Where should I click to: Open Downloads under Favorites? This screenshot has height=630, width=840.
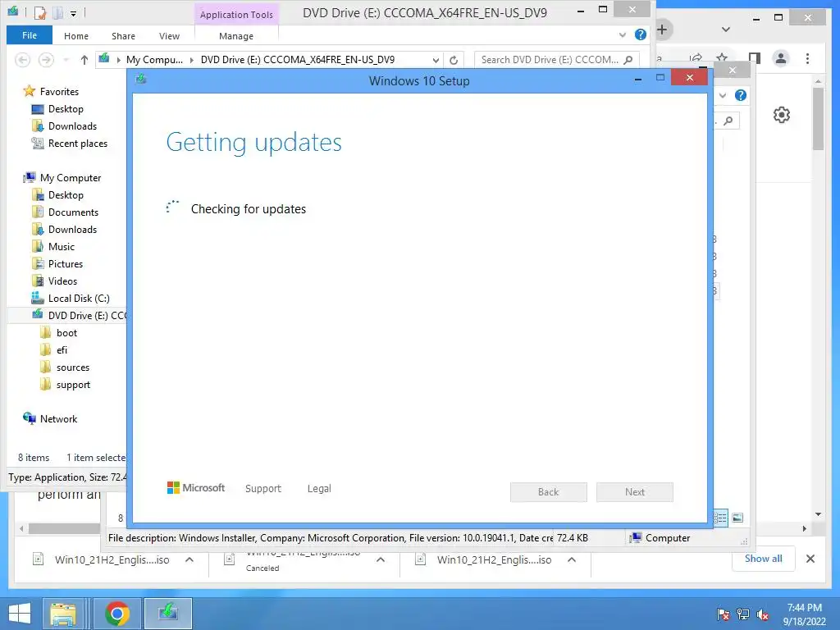click(x=72, y=126)
